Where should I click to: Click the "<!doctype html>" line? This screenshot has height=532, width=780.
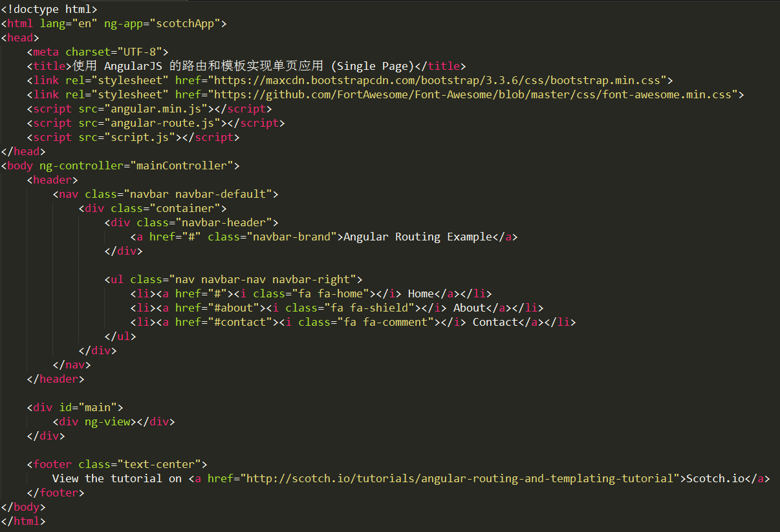(49, 9)
